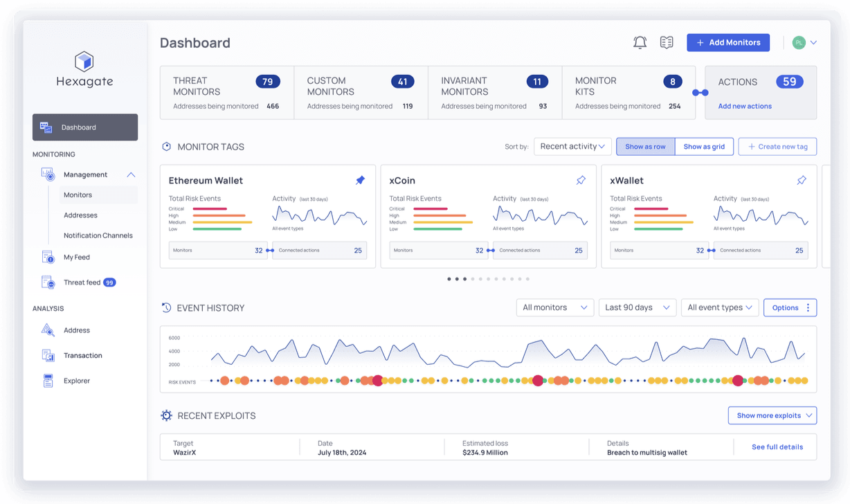The height and width of the screenshot is (504, 850).
Task: Select Notification Channels in sidebar
Action: coord(98,235)
